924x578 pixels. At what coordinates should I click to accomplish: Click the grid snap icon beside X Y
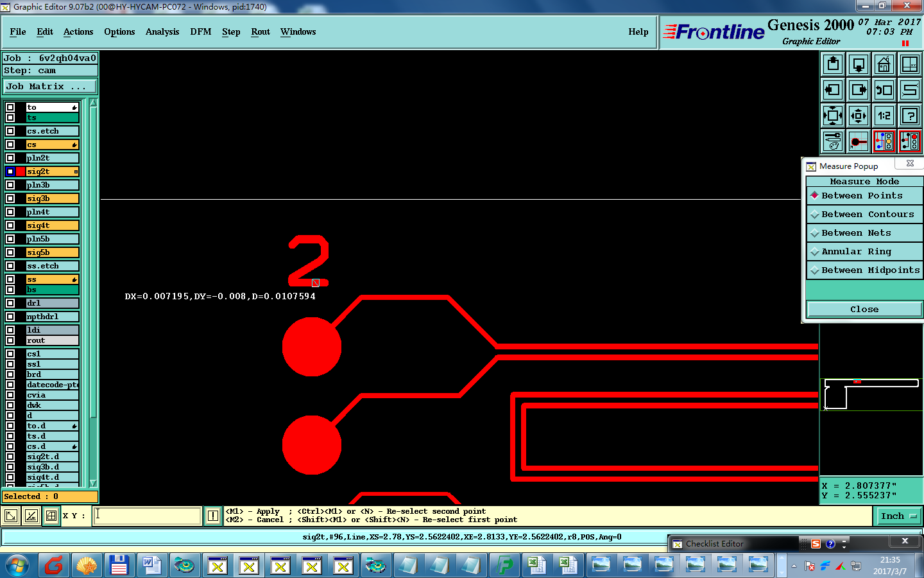(51, 515)
